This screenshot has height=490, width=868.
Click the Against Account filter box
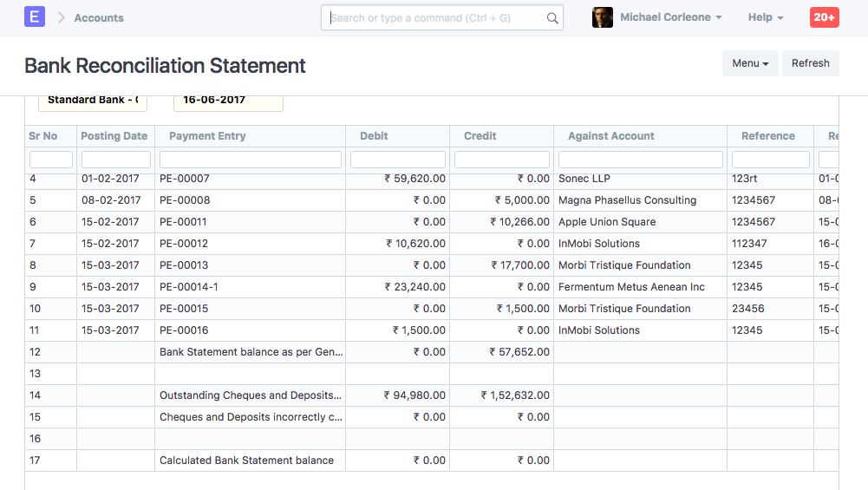[x=640, y=160]
